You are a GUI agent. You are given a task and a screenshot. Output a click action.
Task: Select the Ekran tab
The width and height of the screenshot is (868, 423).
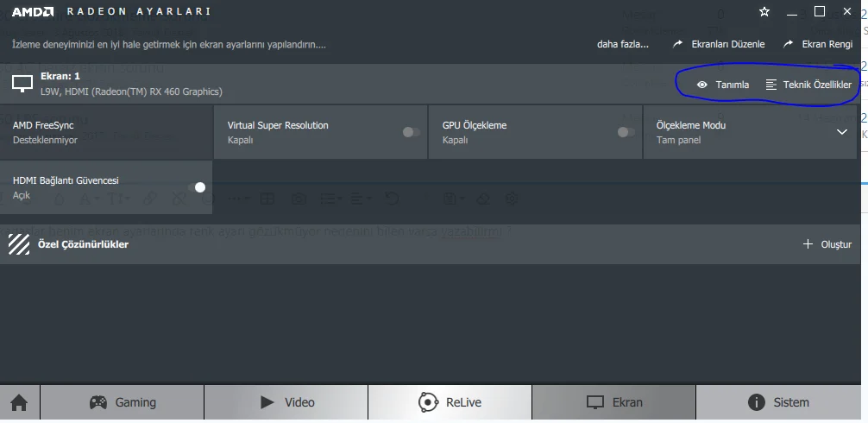click(614, 402)
